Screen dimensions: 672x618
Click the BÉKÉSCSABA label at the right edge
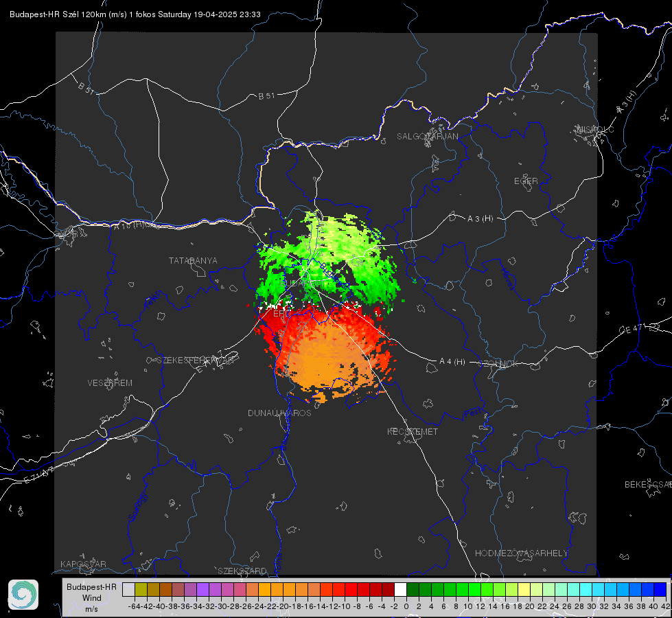tap(648, 485)
